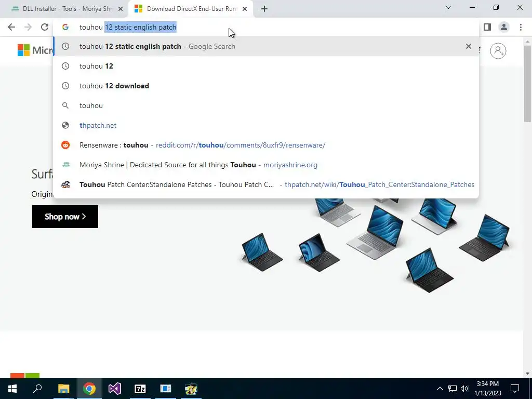Close the Download DirectX tab

[x=245, y=9]
